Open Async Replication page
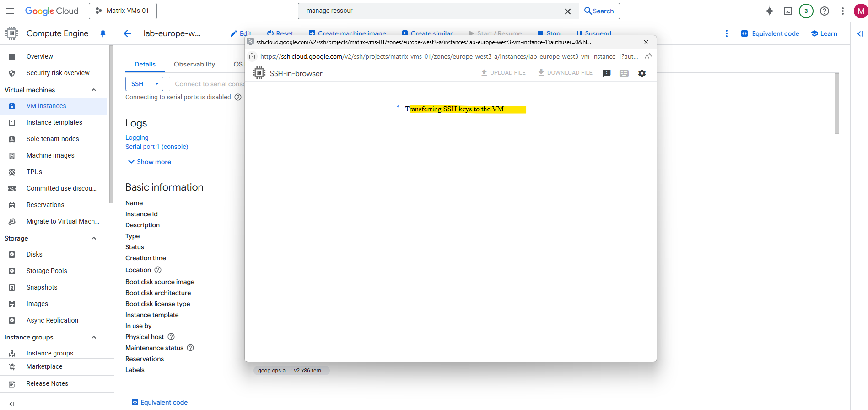The width and height of the screenshot is (868, 410). coord(52,320)
